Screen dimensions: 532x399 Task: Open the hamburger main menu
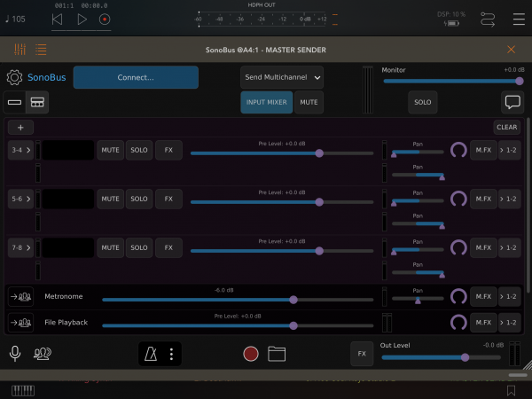tap(519, 20)
